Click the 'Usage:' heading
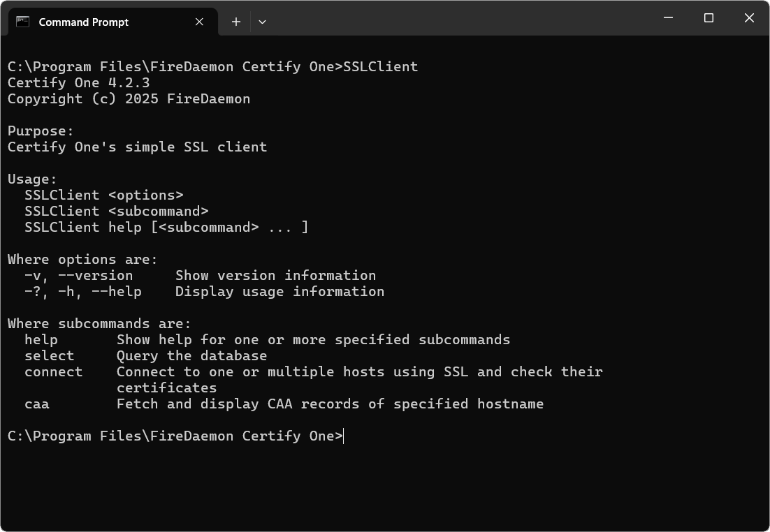The height and width of the screenshot is (532, 770). click(x=32, y=179)
